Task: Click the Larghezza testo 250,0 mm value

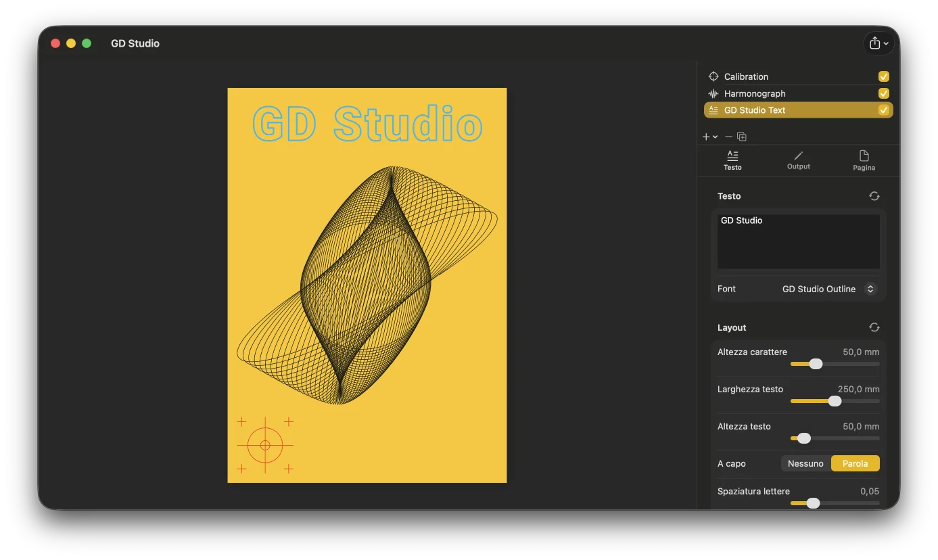Action: (858, 389)
